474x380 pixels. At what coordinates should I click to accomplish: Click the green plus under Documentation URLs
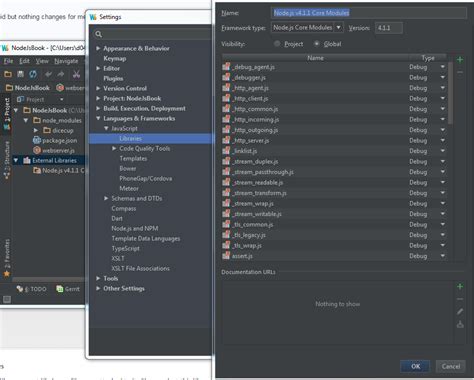coord(460,287)
